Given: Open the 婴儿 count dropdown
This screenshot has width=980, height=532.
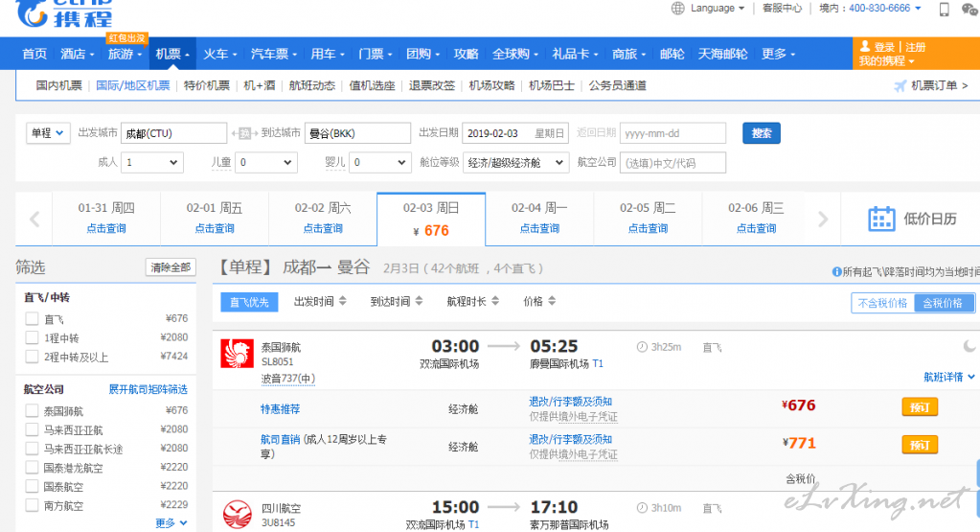Looking at the screenshot, I should [x=380, y=163].
